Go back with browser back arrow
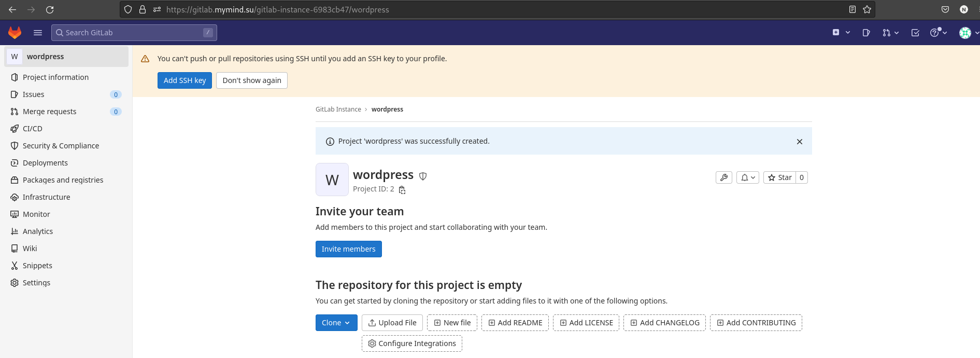The width and height of the screenshot is (980, 358). pos(12,9)
